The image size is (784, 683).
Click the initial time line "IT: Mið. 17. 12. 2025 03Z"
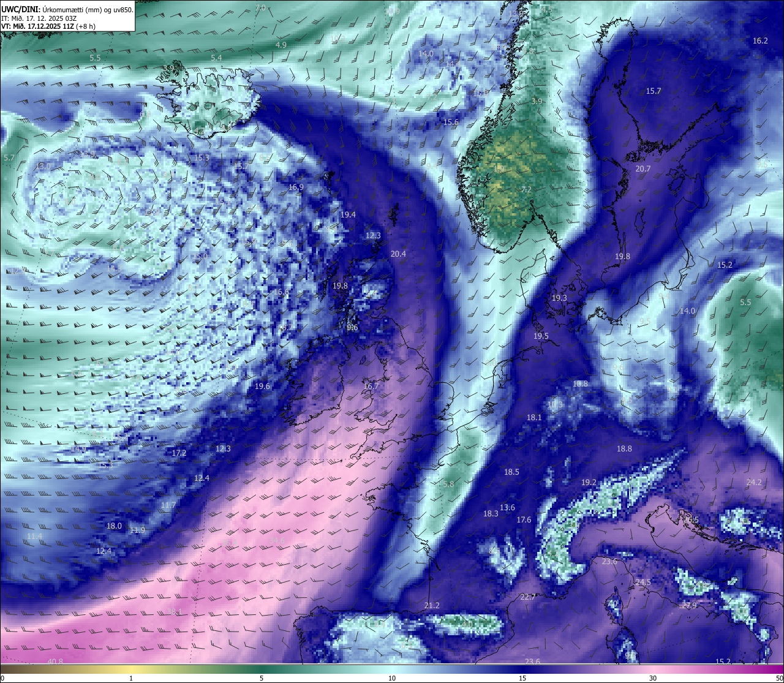pos(39,18)
